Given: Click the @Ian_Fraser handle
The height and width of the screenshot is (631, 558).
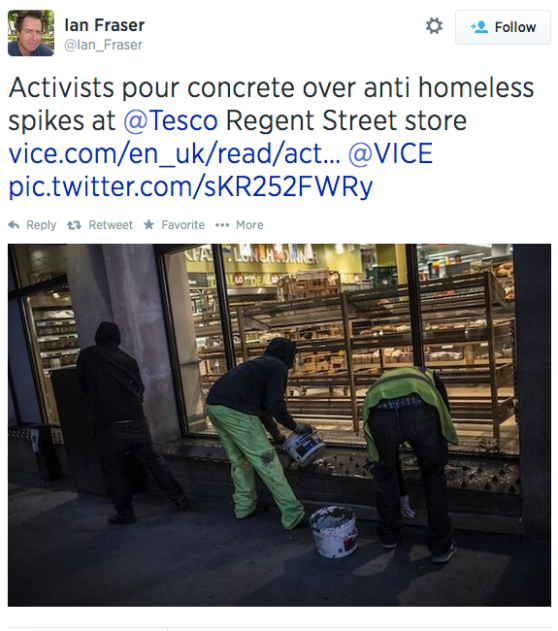Looking at the screenshot, I should click(x=103, y=45).
